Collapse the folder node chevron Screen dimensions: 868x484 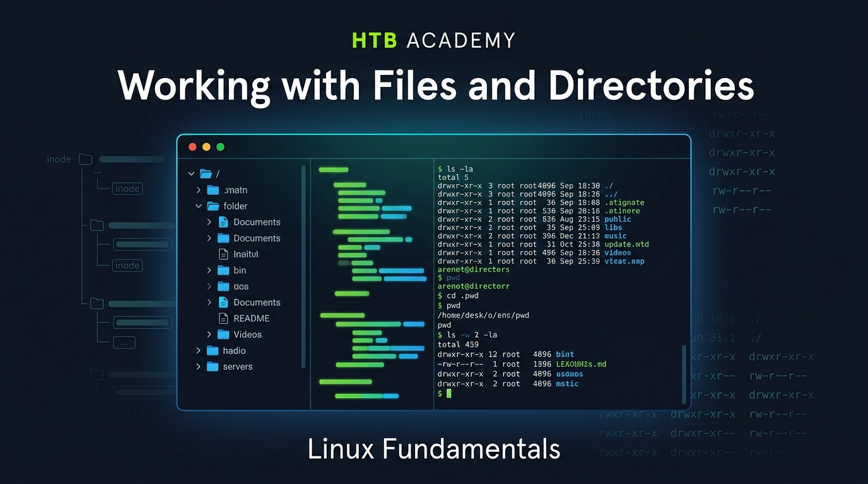pyautogui.click(x=199, y=206)
